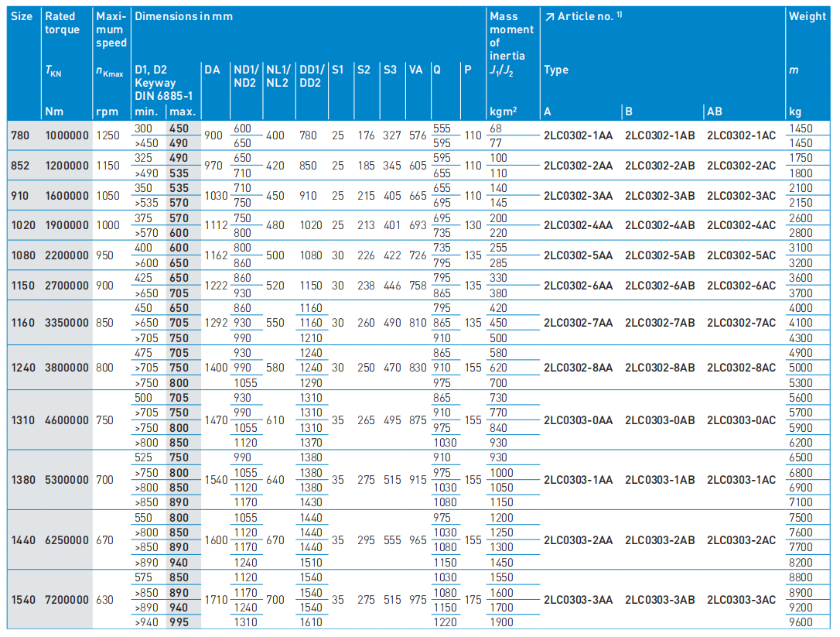Open article link 2LC0302-2AB

point(660,166)
